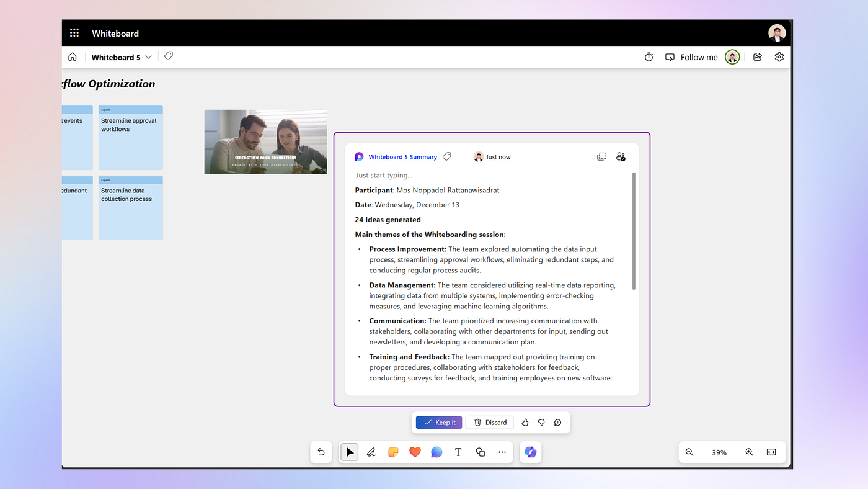
Task: Expand the Whiteboard 5 name dropdown
Action: click(148, 57)
